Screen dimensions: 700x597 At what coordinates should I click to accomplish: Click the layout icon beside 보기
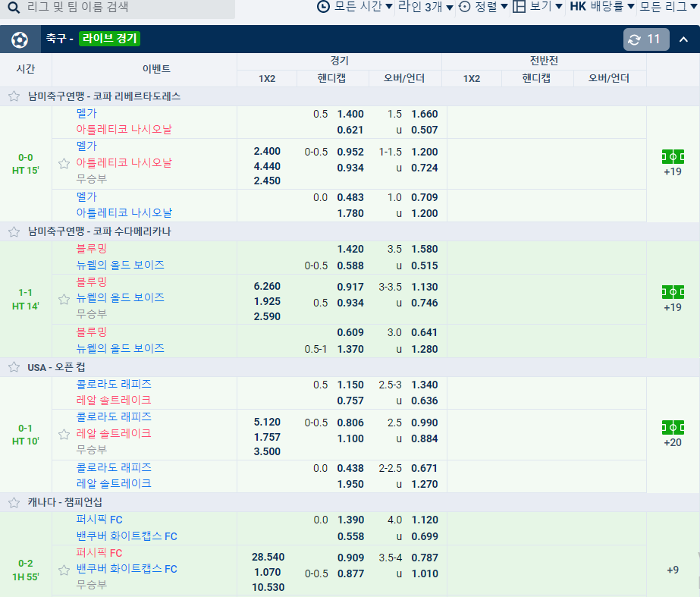(519, 7)
